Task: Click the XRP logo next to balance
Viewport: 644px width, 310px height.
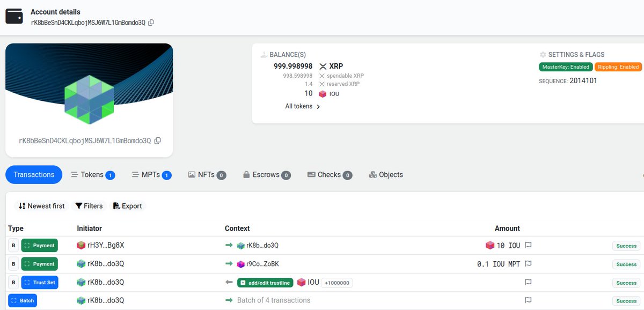Action: pyautogui.click(x=323, y=67)
